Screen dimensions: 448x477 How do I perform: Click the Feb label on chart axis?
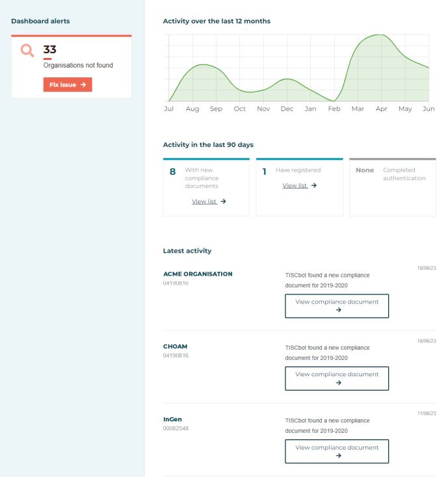pyautogui.click(x=334, y=109)
